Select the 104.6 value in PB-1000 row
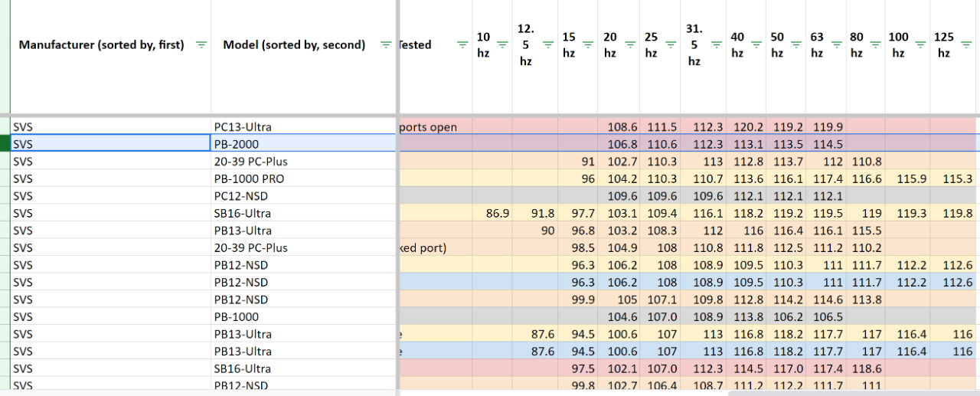The image size is (980, 396). coord(619,316)
